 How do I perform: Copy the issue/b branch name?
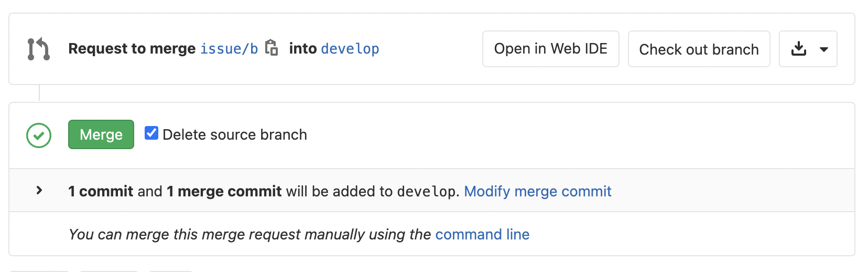coord(271,48)
